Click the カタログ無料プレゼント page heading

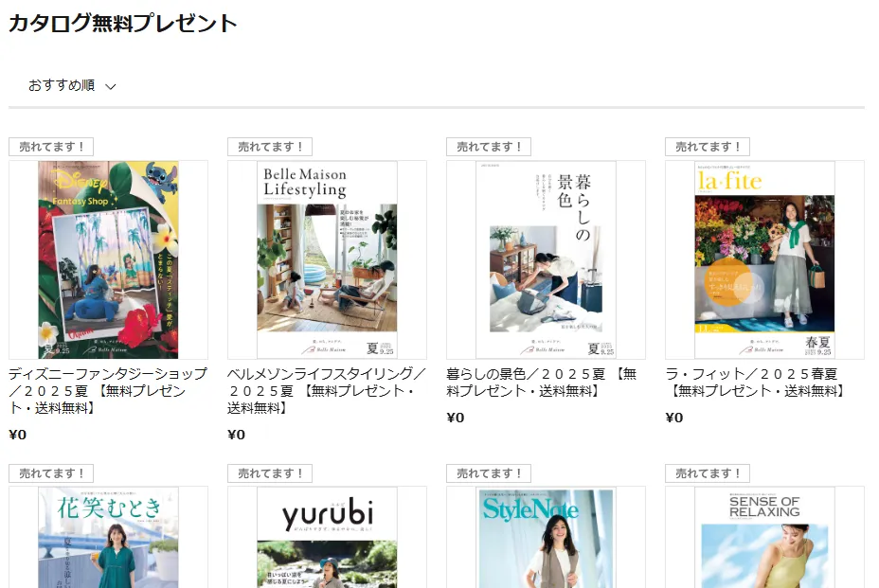click(x=123, y=23)
